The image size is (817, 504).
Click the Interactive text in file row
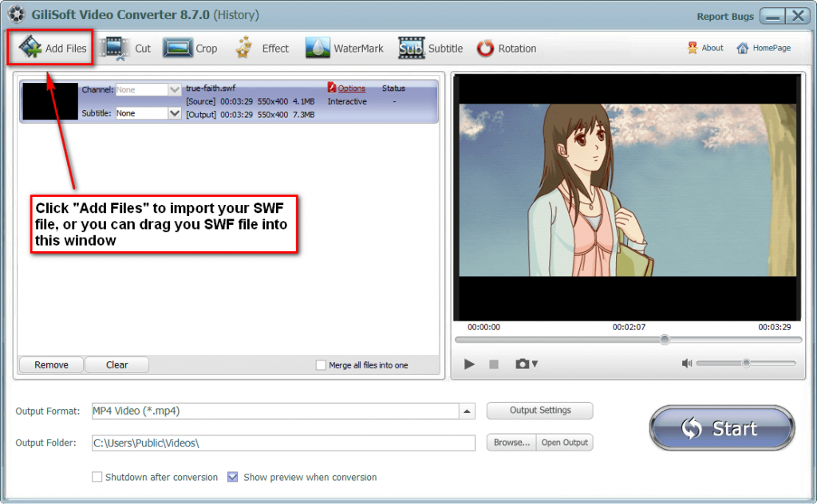click(347, 101)
